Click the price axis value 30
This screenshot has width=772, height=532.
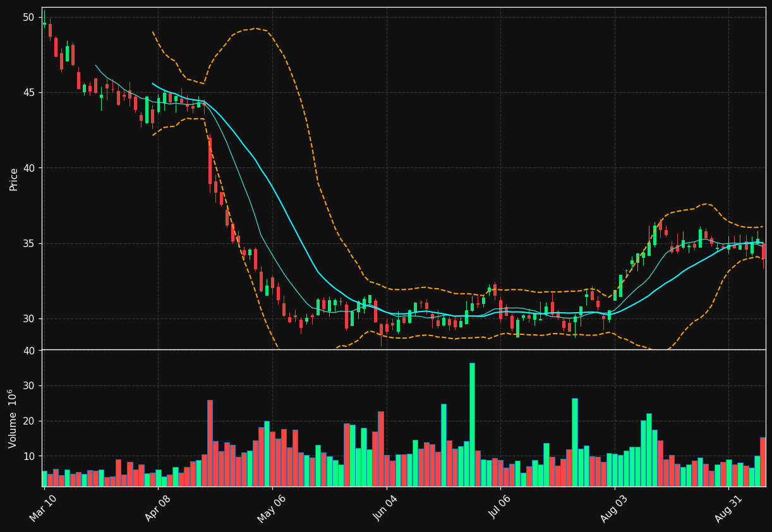click(x=29, y=319)
